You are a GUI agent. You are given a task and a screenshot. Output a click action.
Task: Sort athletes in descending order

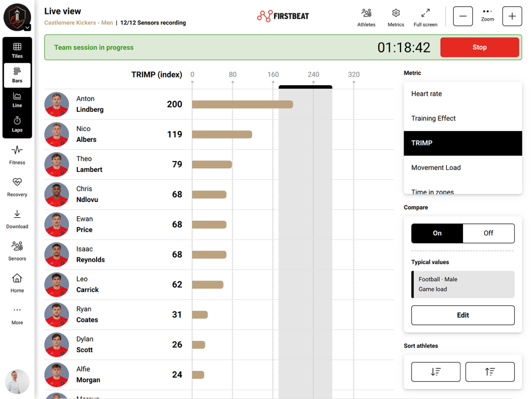[x=436, y=371]
